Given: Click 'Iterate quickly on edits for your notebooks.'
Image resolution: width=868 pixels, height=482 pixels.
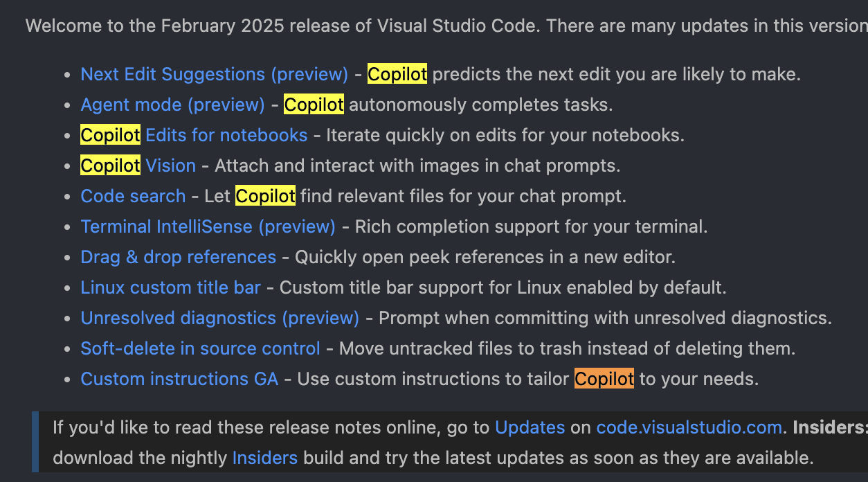Looking at the screenshot, I should 505,135.
